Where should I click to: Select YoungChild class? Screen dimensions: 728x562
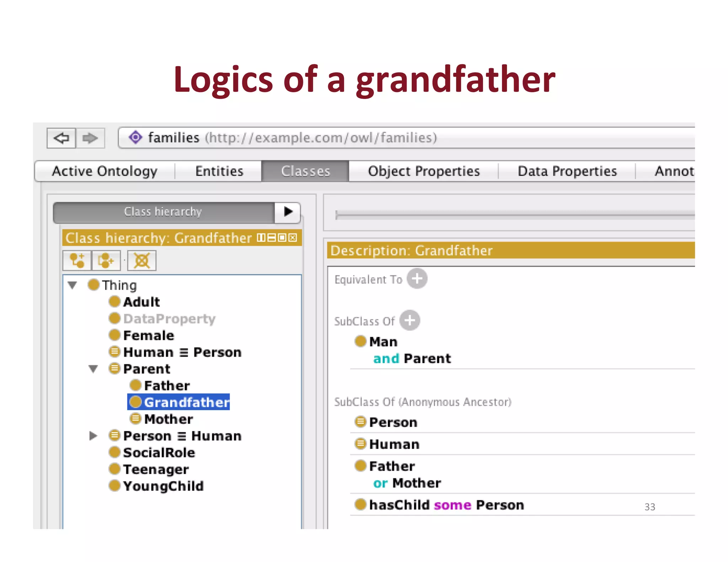[156, 486]
